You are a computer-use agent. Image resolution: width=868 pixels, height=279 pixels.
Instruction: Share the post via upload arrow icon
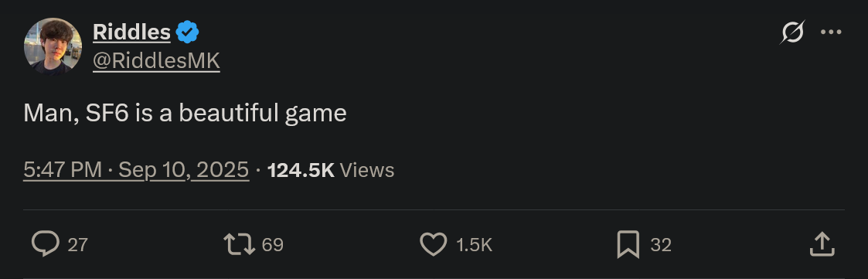[x=822, y=244]
